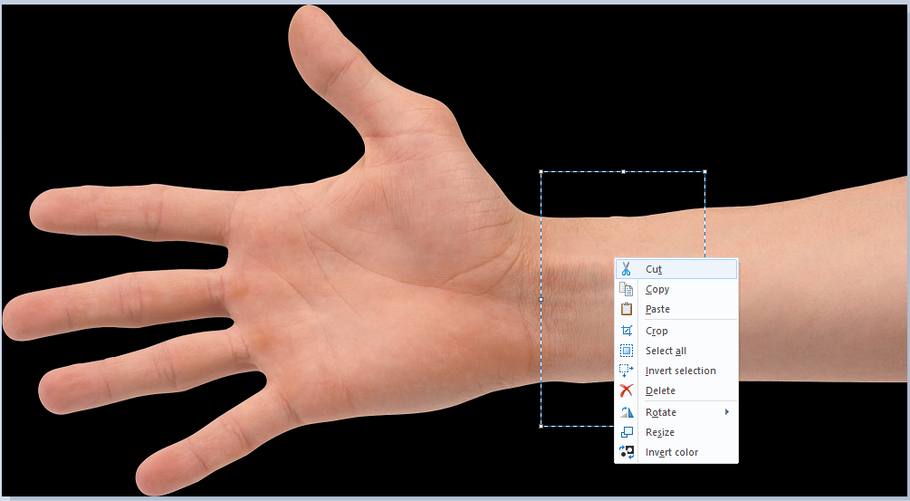Image resolution: width=910 pixels, height=501 pixels.
Task: Select Crop in the context menu
Action: [677, 331]
